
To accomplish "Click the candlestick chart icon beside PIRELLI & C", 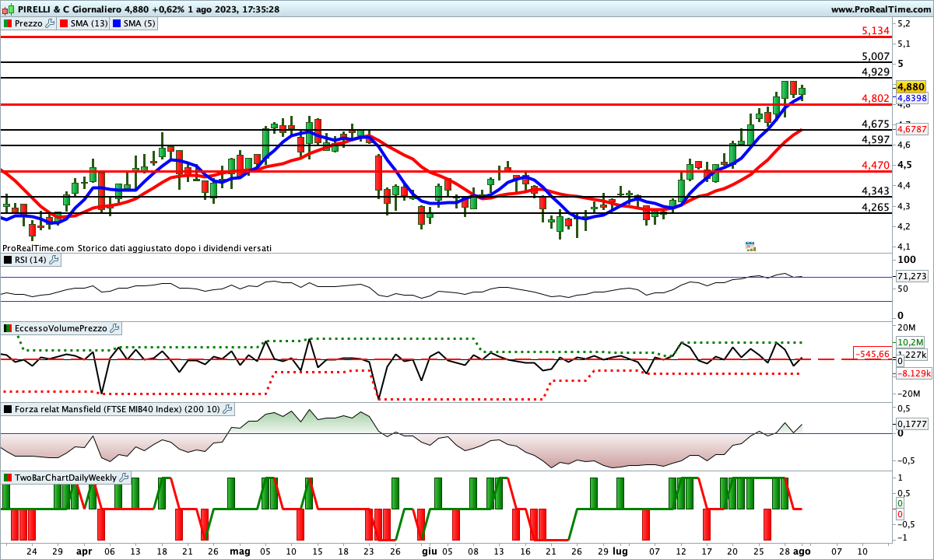I will 9,9.
